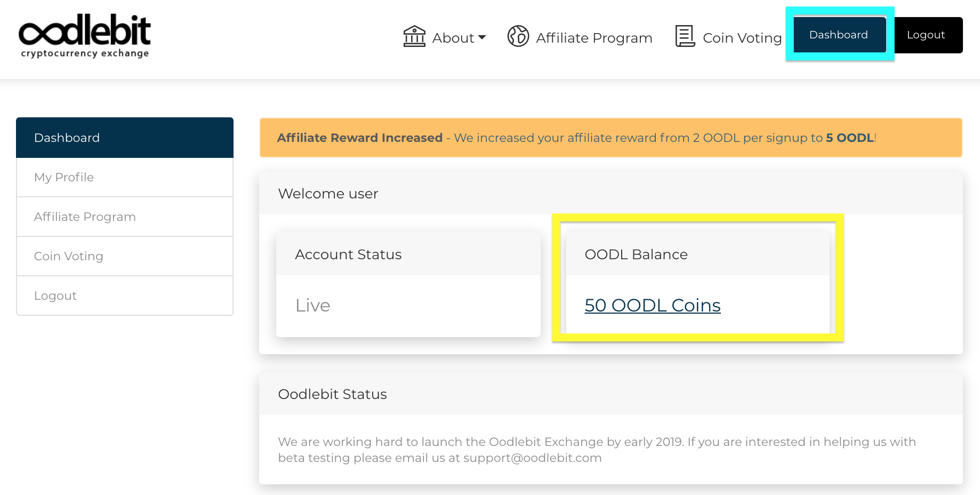Select Affiliate Program in the sidebar
The height and width of the screenshot is (495, 980).
coord(125,217)
